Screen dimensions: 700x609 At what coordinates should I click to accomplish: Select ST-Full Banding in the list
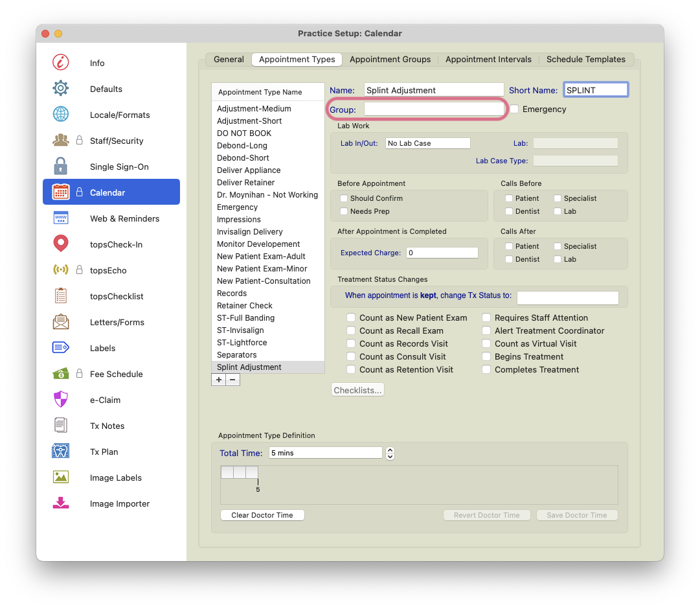268,317
